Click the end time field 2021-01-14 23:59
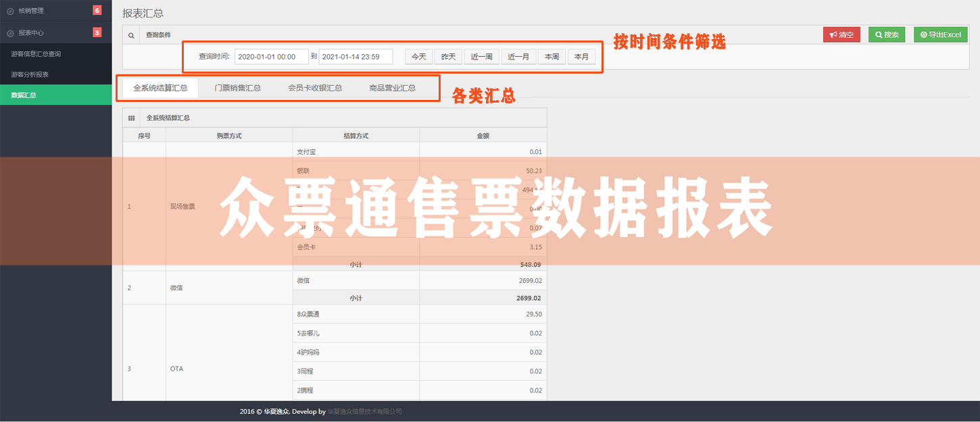 point(356,57)
